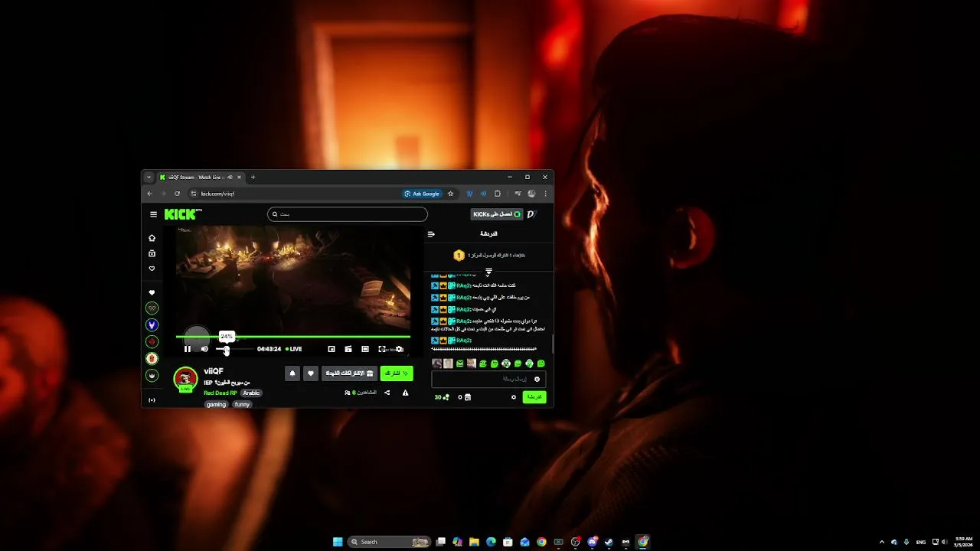
Task: Open Chrome three-dot menu
Action: (x=545, y=194)
